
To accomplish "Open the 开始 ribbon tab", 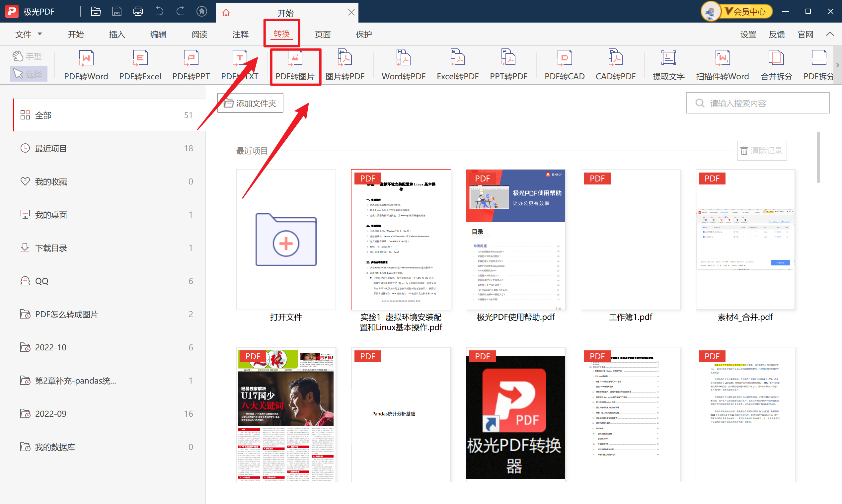I will pyautogui.click(x=76, y=34).
